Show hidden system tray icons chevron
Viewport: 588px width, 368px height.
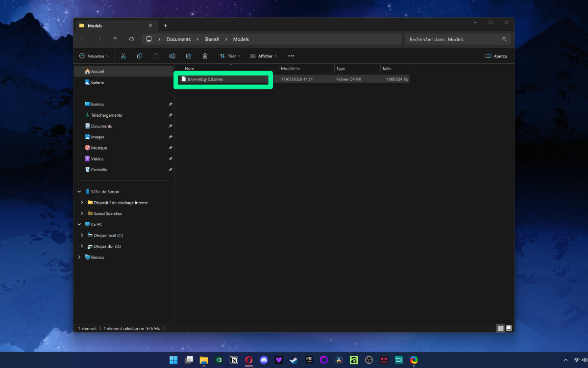[566, 360]
